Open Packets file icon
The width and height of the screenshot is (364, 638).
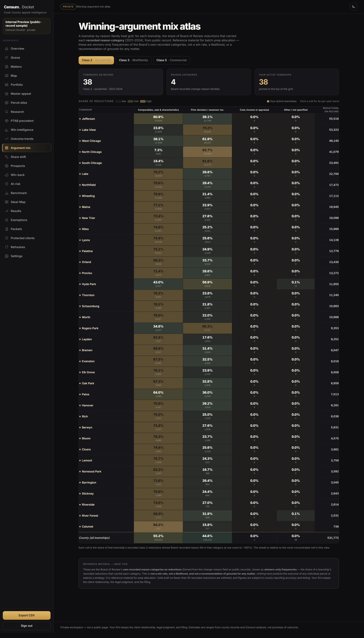[x=7, y=229]
